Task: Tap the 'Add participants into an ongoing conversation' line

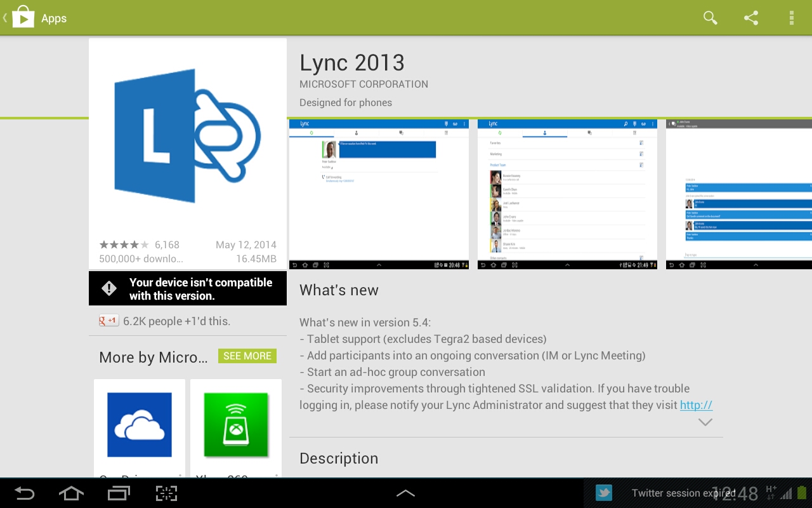Action: point(473,356)
